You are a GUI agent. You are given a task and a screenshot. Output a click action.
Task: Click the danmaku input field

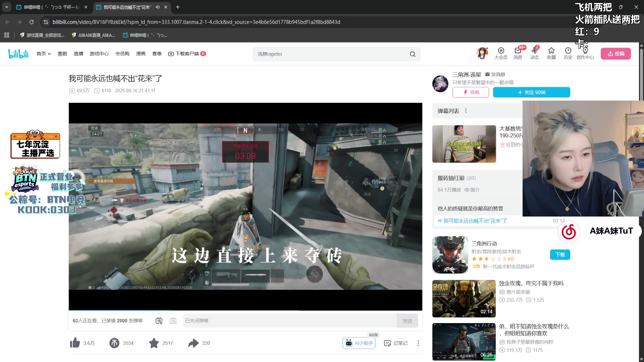(290, 321)
